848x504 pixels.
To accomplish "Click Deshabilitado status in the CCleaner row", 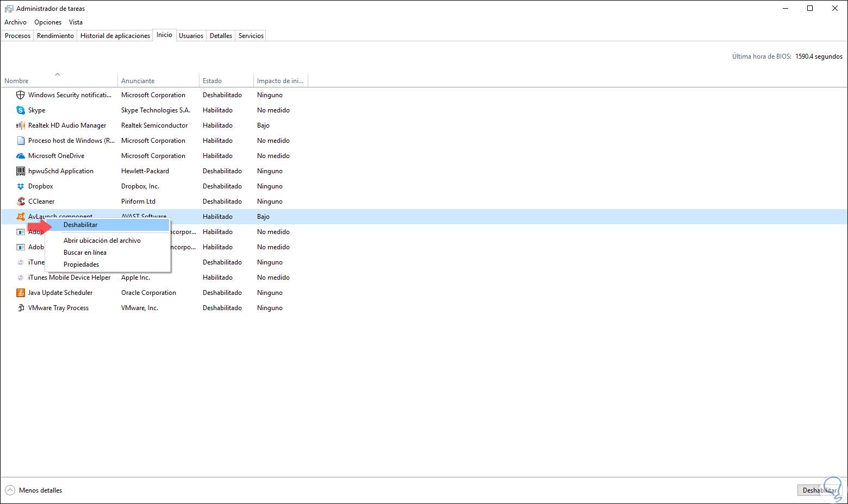I will click(x=222, y=201).
